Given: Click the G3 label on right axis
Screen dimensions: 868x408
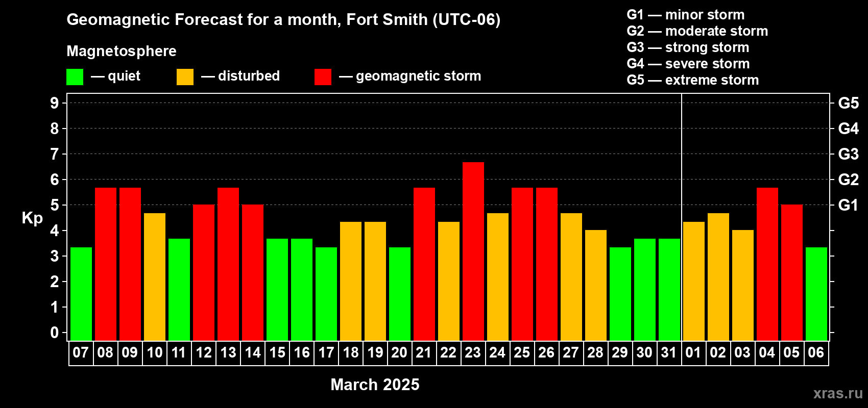Looking at the screenshot, I should point(849,154).
